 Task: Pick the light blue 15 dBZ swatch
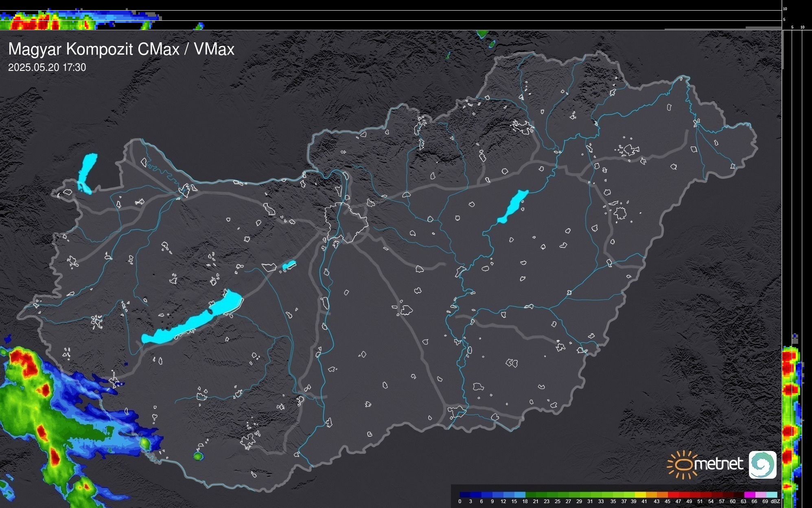[x=520, y=495]
